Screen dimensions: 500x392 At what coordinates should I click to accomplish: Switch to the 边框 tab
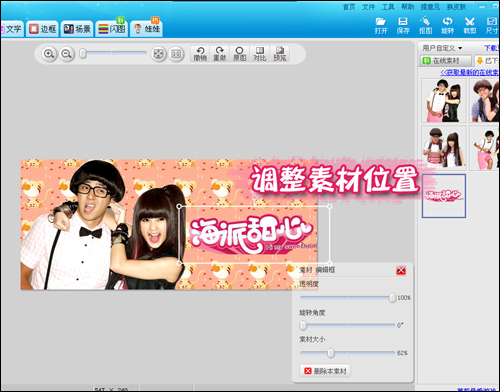tap(42, 29)
